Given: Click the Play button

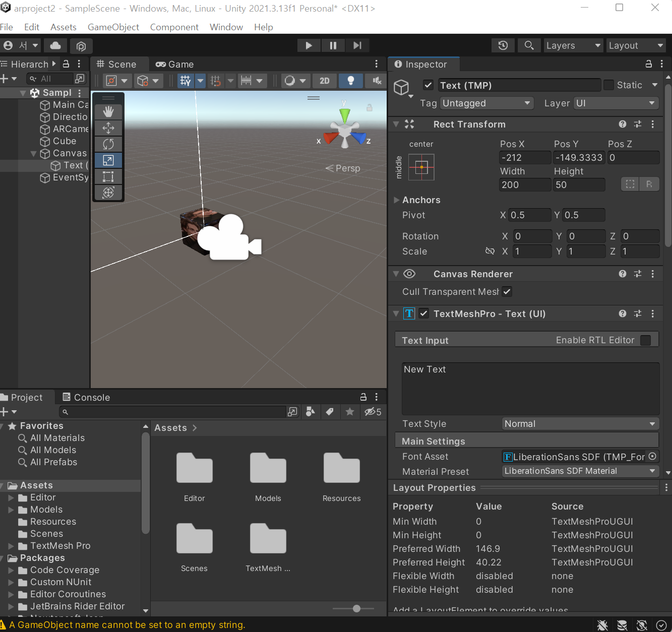Looking at the screenshot, I should pyautogui.click(x=309, y=45).
